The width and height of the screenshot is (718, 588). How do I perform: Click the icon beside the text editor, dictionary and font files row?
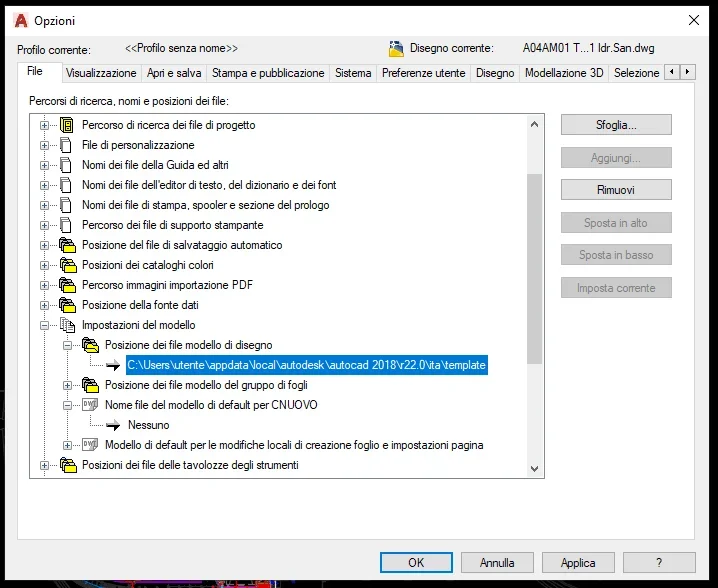(x=66, y=185)
